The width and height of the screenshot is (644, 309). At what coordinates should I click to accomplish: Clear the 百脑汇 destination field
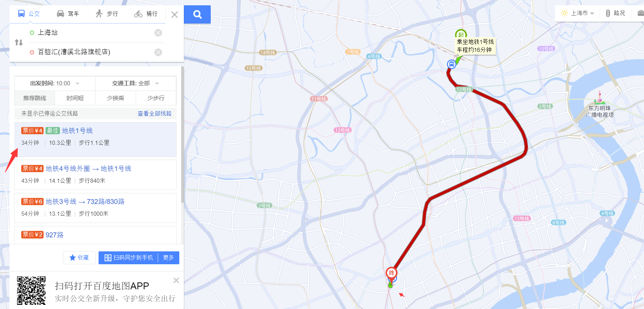point(158,52)
